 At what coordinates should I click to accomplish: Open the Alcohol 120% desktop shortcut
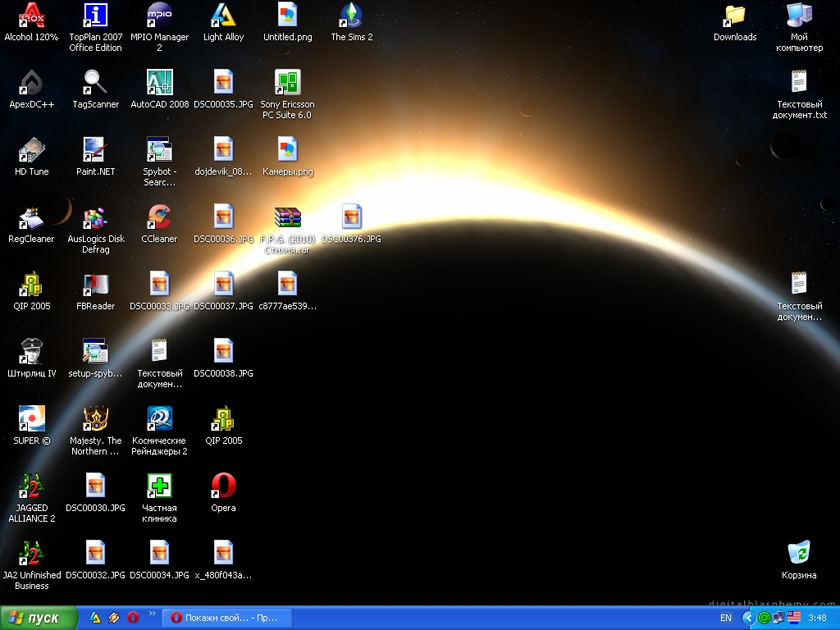pyautogui.click(x=31, y=16)
